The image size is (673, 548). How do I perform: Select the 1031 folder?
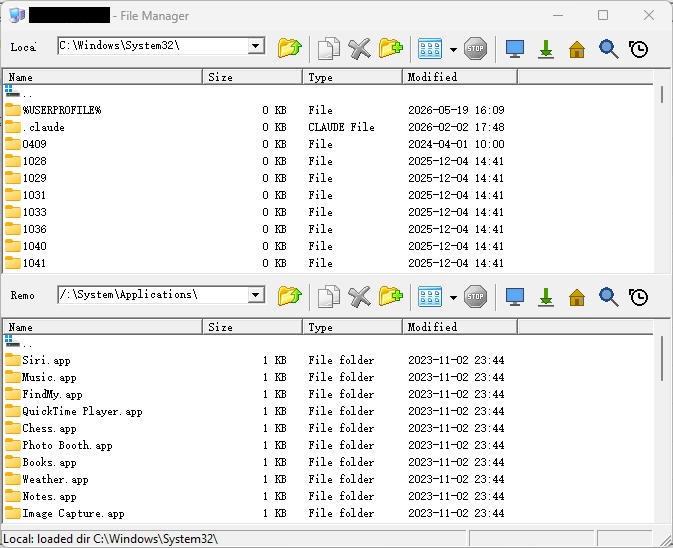coord(26,195)
